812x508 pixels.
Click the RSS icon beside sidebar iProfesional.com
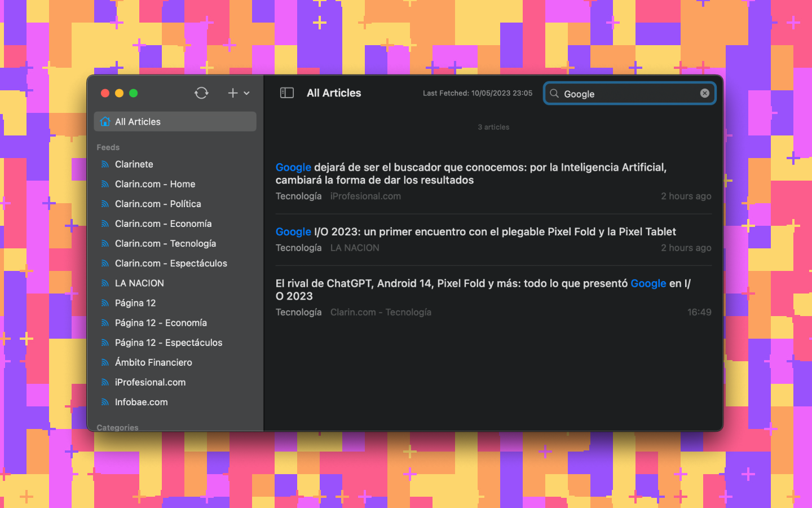[x=105, y=382]
